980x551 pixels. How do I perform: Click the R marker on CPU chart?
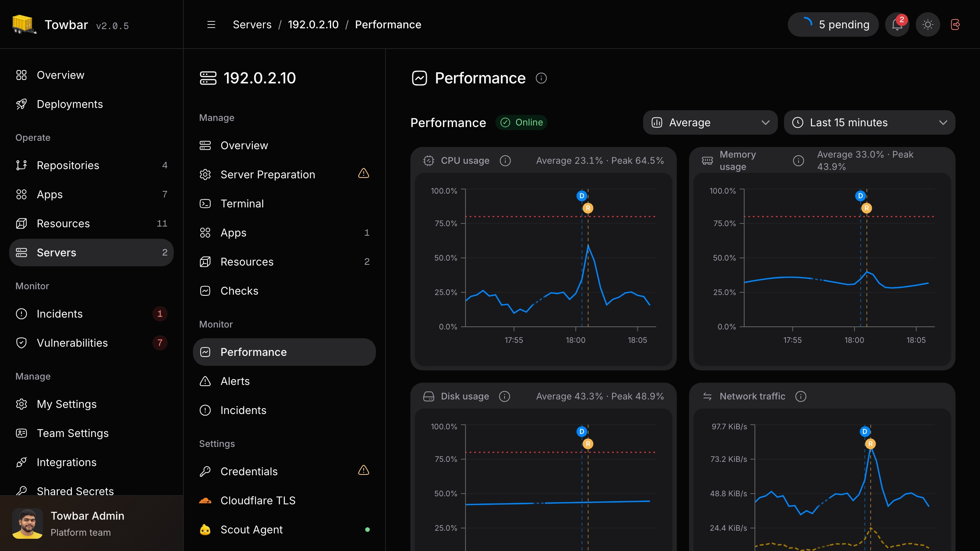[x=588, y=208]
